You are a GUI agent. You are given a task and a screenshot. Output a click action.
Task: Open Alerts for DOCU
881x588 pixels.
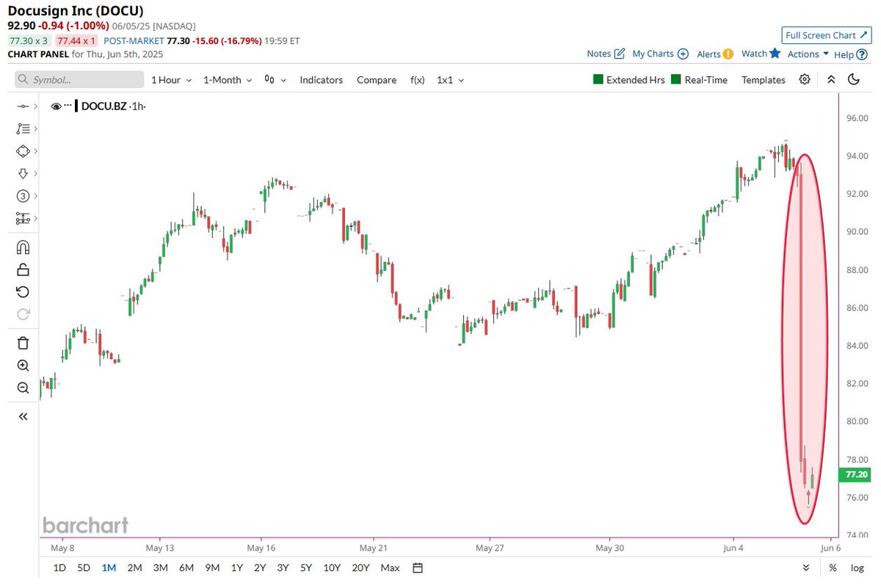click(715, 54)
